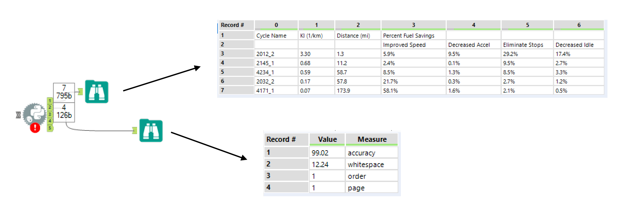The height and width of the screenshot is (204, 644).
Task: Click the Python tool's gray input anchor
Action: (18, 115)
